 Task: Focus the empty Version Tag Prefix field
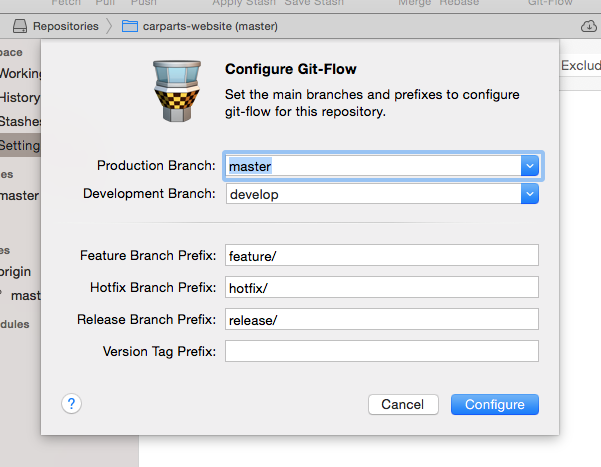point(382,352)
